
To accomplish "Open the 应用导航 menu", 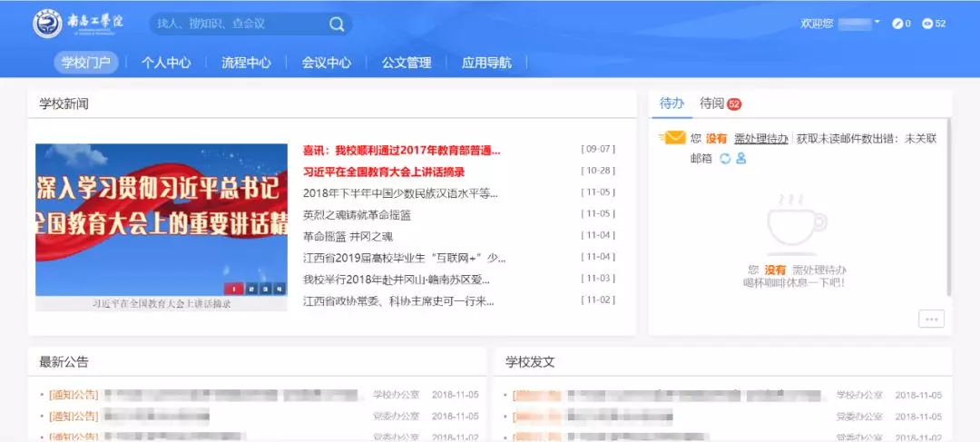I will (486, 63).
